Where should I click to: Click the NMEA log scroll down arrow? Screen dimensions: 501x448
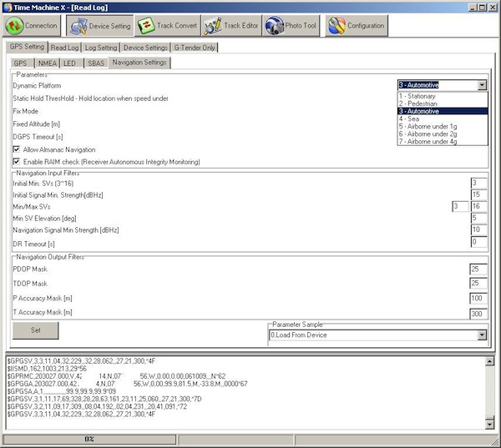point(489,425)
